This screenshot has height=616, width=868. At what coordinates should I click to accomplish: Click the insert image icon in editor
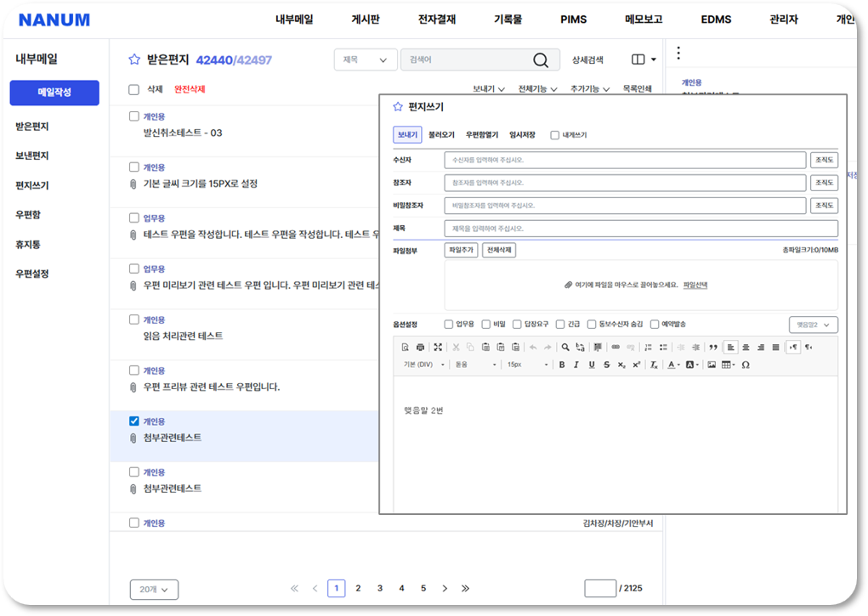(x=712, y=365)
